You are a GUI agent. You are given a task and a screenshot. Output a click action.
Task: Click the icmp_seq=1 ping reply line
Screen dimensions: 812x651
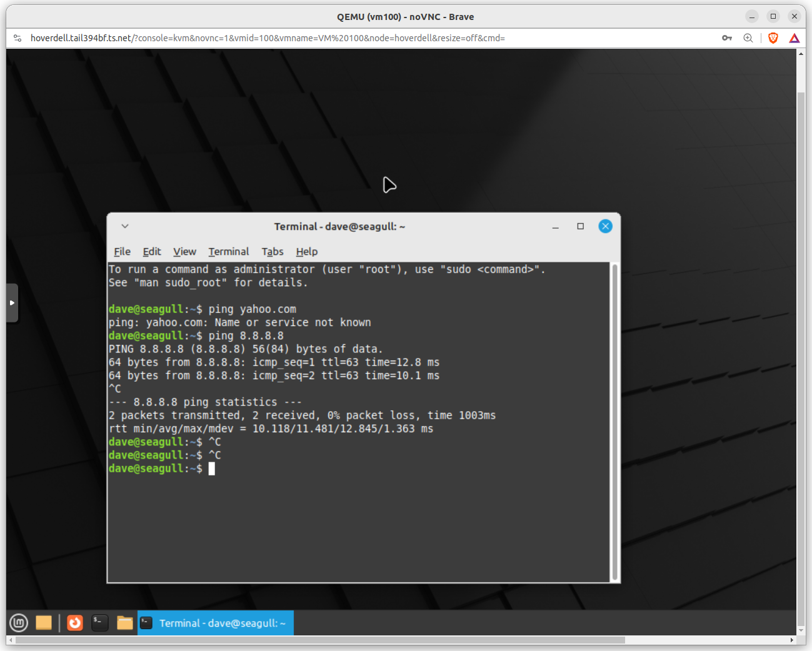click(274, 362)
